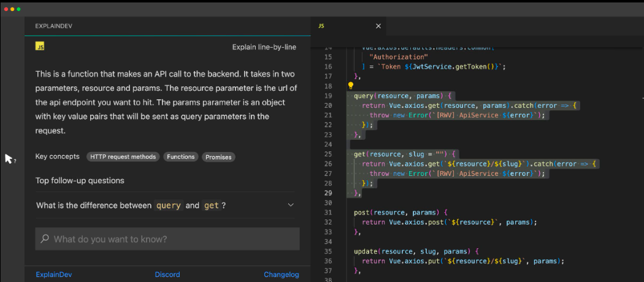Click the yellow JS icon in ExplainDev panel
The image size is (644, 282).
click(x=40, y=47)
